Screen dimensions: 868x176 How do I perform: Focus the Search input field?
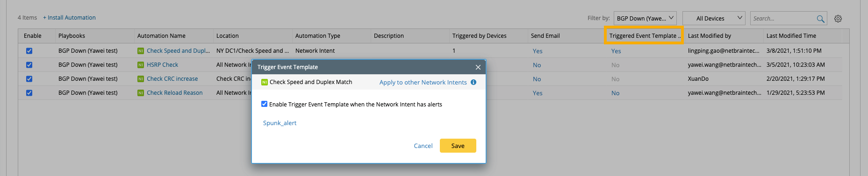783,18
